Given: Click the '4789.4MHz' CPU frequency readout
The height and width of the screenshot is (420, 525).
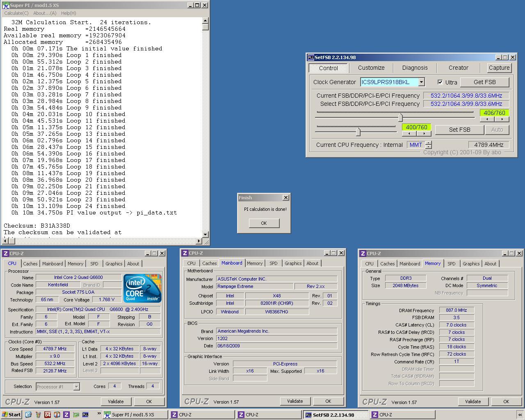Looking at the screenshot, I should tap(489, 145).
